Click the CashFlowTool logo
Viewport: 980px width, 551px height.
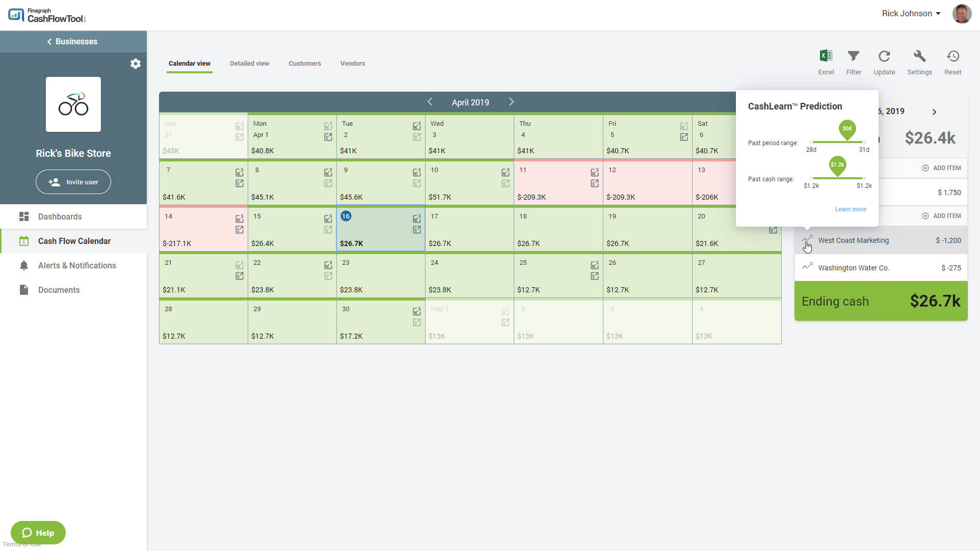point(46,15)
